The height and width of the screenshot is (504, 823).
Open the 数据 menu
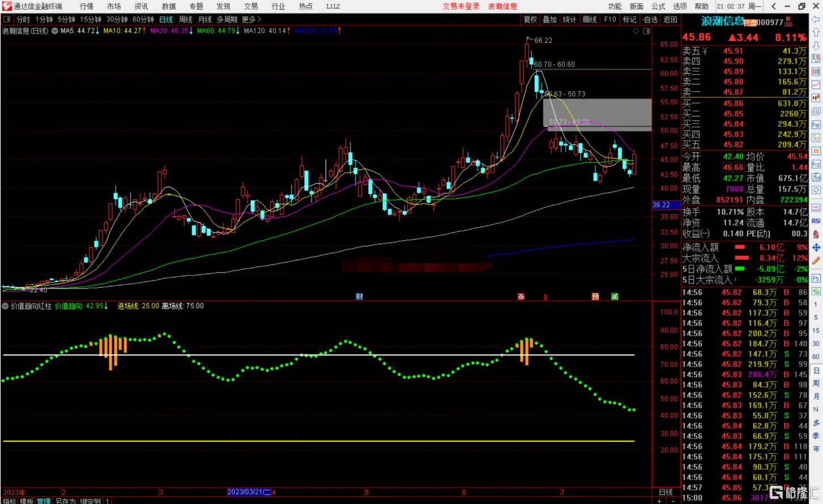click(168, 6)
